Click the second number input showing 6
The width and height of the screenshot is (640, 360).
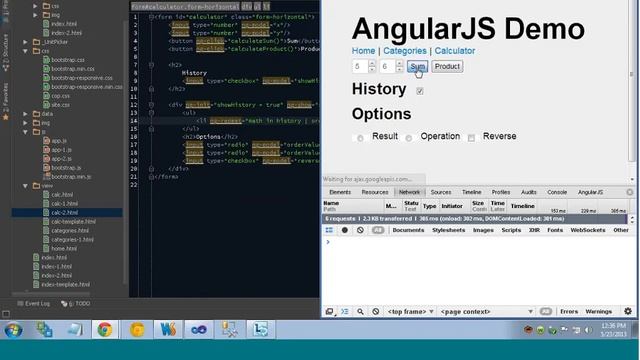coord(387,66)
